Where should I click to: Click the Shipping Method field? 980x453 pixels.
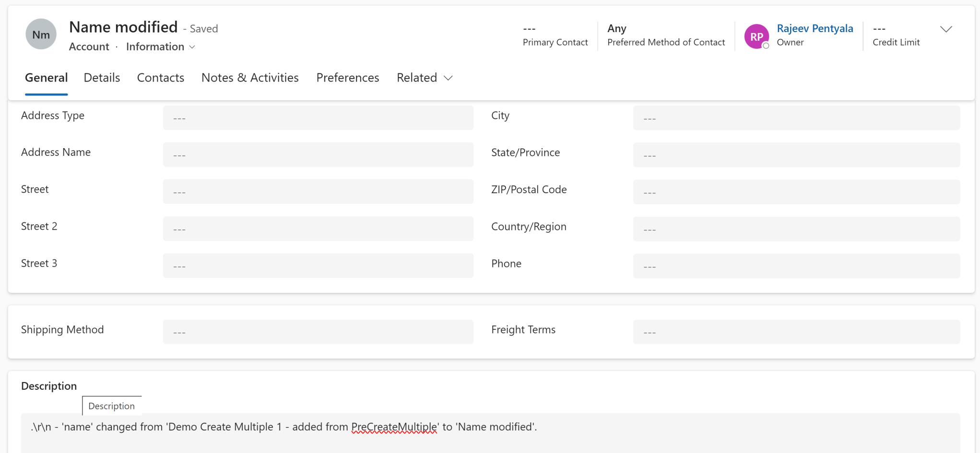pos(318,331)
